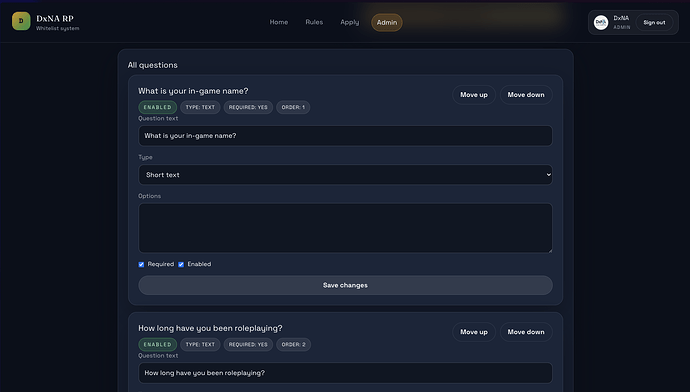This screenshot has height=392, width=690.
Task: Select the Admin nav tab
Action: 387,22
